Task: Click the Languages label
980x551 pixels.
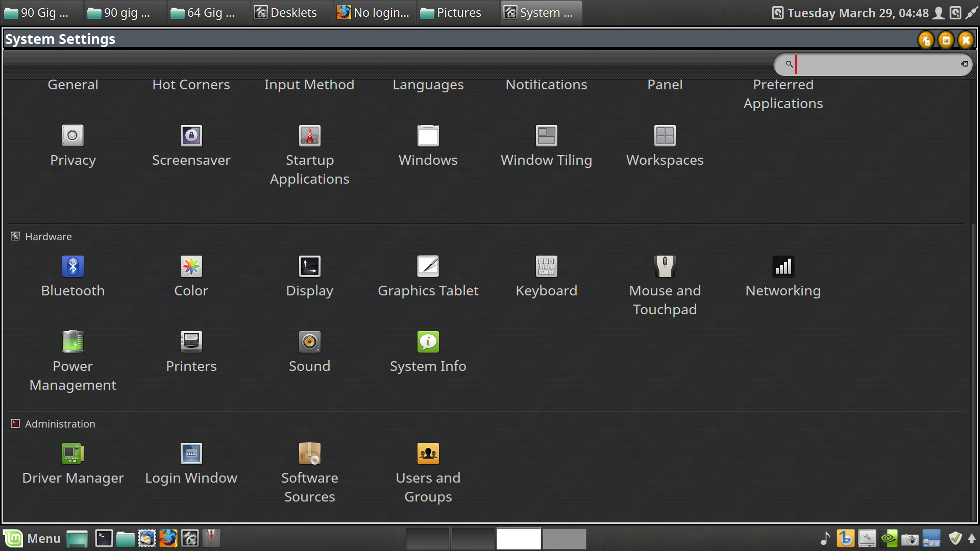Action: click(428, 85)
